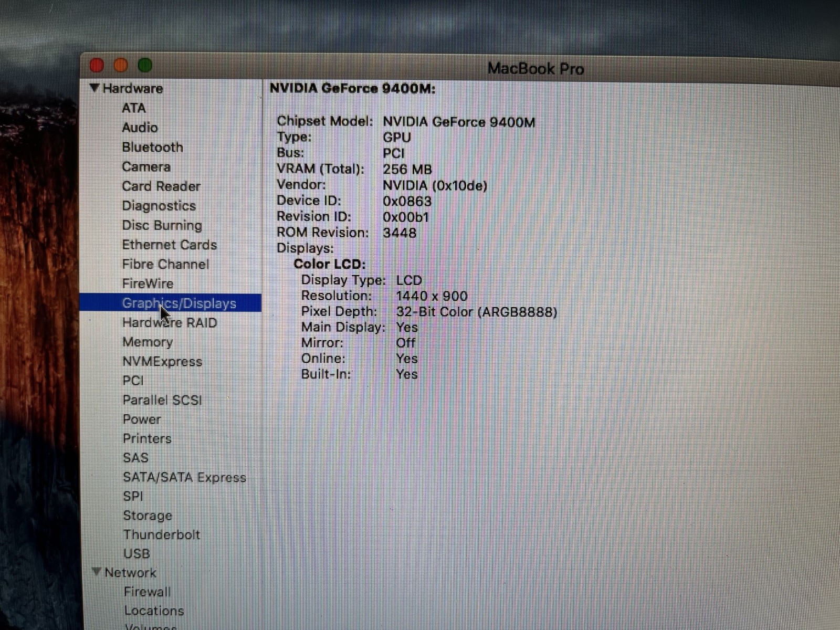The height and width of the screenshot is (630, 840).
Task: Click the Resolution value 1440 x 900
Action: point(432,296)
